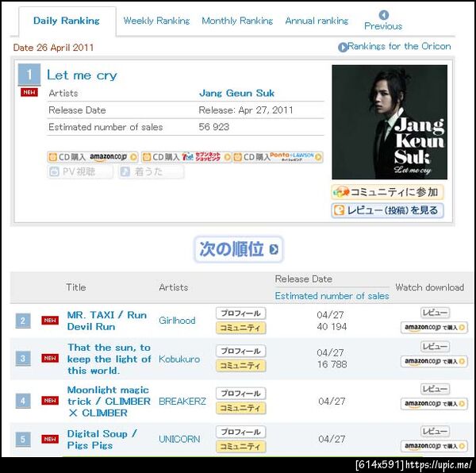
Task: Click NEW badge under rank 1
Action: pos(29,92)
